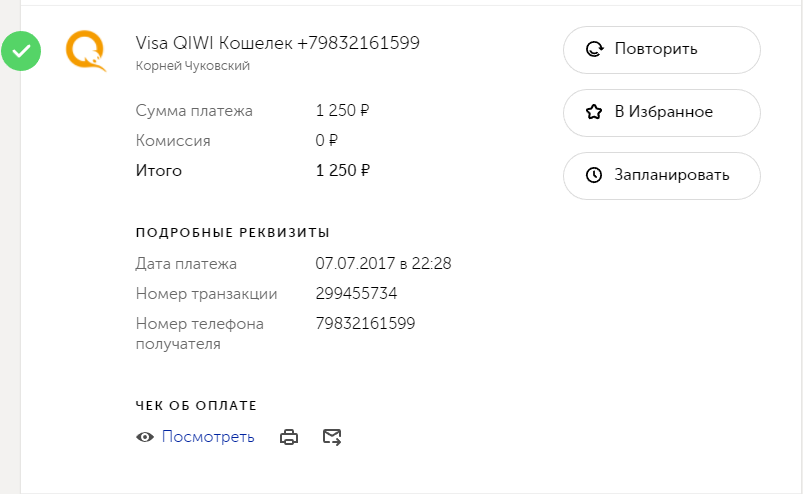Click the star favorites icon
Screen dimensions: 803x494
click(594, 112)
